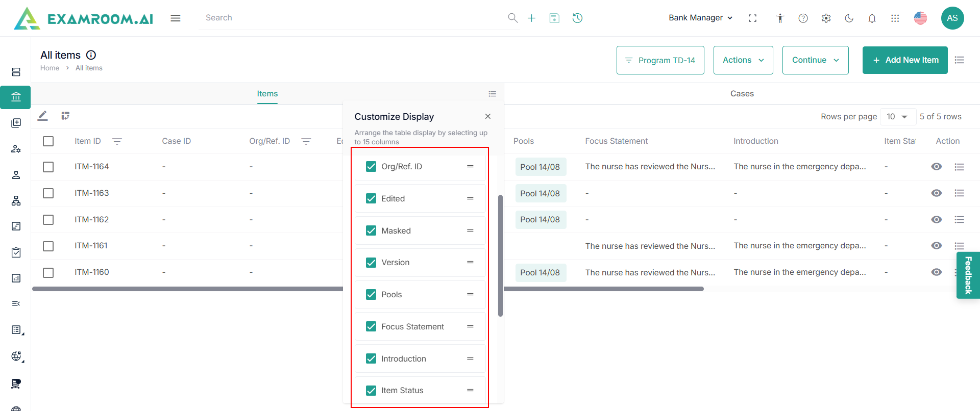This screenshot has height=411, width=980.
Task: Open the notifications bell
Action: [x=872, y=18]
